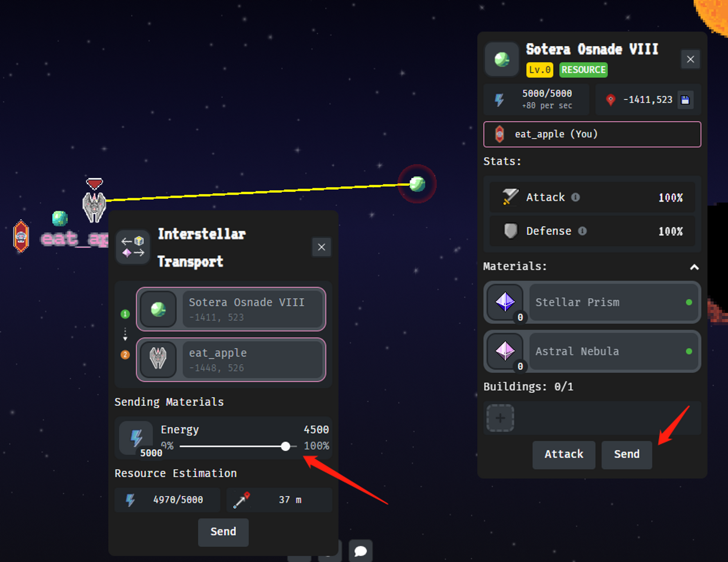Screen dimensions: 728x562
Task: Close the Interstellar Transport panel
Action: [x=321, y=247]
